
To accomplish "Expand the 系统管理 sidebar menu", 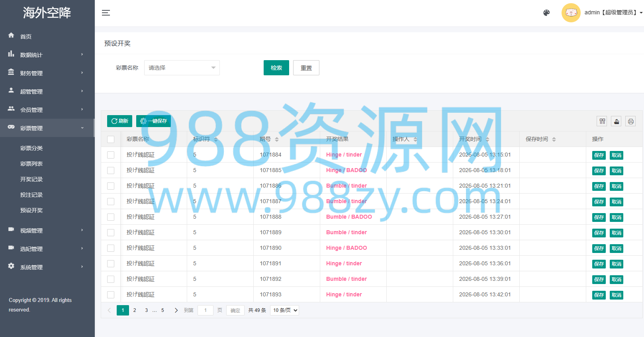I will [47, 267].
